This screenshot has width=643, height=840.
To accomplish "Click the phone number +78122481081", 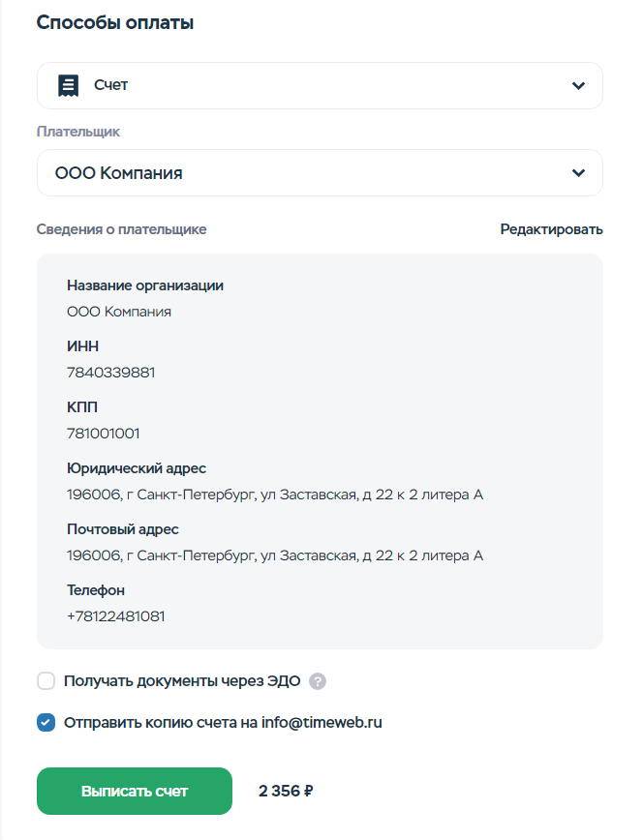I will 116,616.
